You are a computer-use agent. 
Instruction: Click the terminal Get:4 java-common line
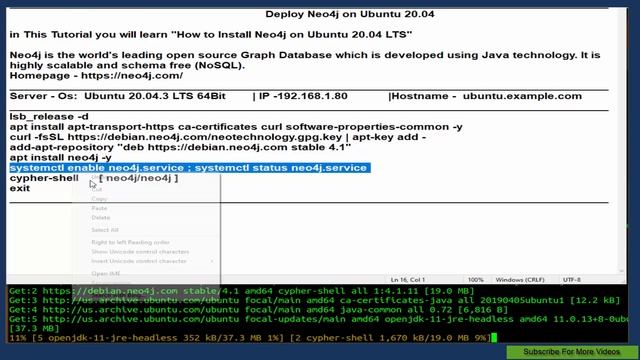pyautogui.click(x=258, y=310)
